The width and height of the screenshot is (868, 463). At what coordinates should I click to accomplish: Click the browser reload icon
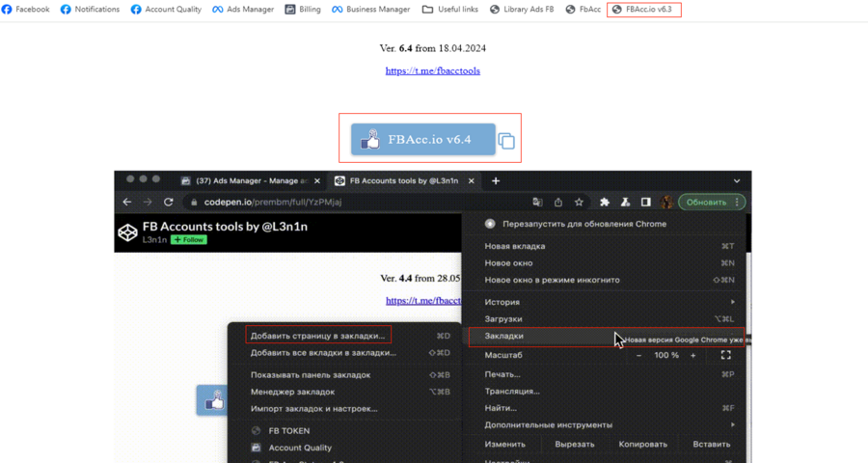pos(169,202)
